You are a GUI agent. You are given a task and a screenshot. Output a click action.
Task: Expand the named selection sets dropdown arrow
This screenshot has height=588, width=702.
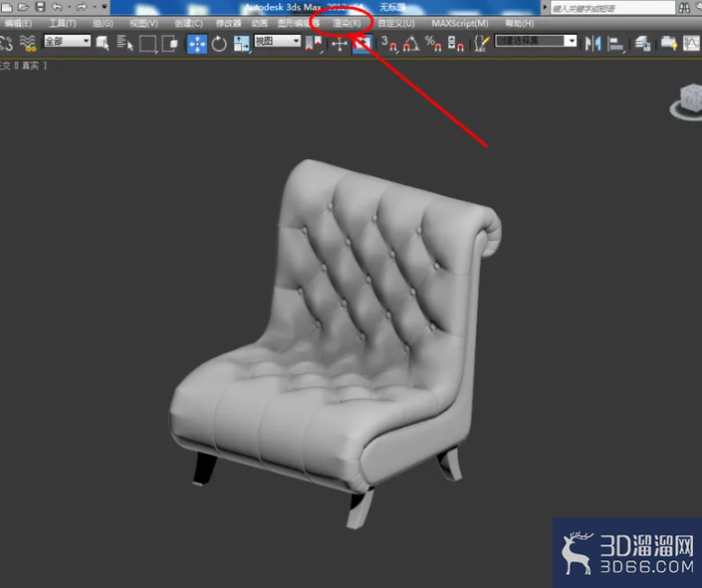coord(571,41)
